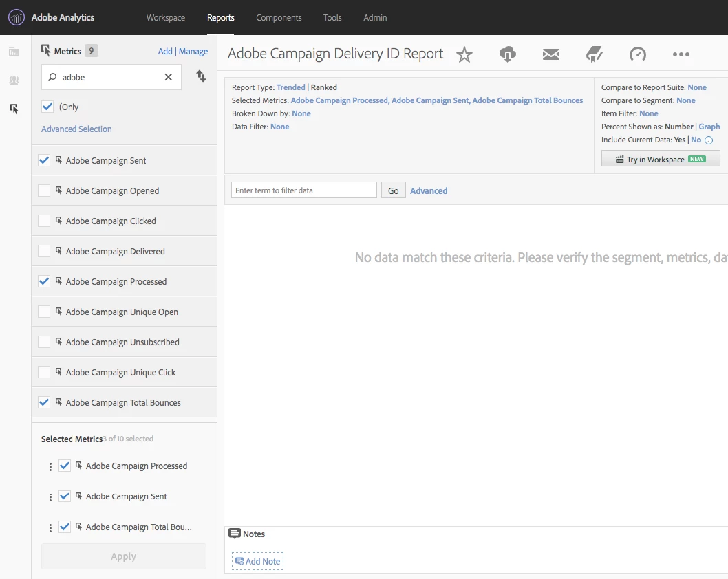The image size is (728, 579).
Task: Click the sort arrows icon beside search
Action: point(201,76)
